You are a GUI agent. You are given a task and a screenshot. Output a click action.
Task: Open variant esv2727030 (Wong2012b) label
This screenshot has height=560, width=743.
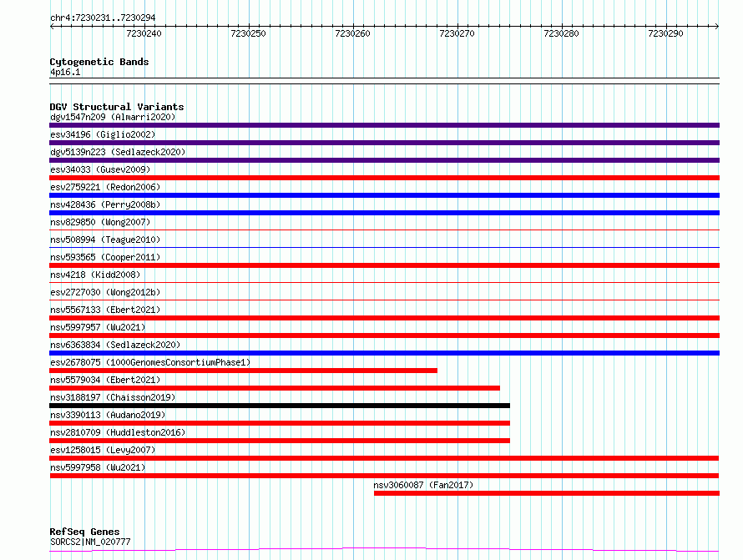click(105, 292)
